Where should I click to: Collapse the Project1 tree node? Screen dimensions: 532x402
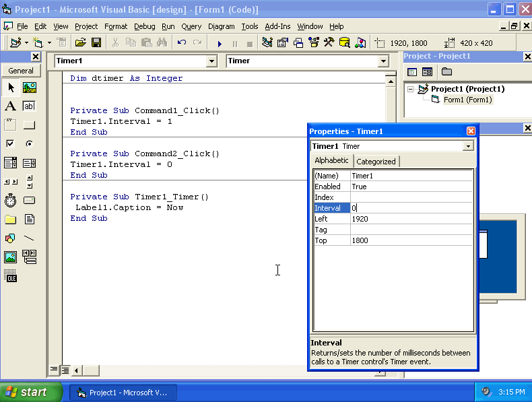click(x=410, y=89)
